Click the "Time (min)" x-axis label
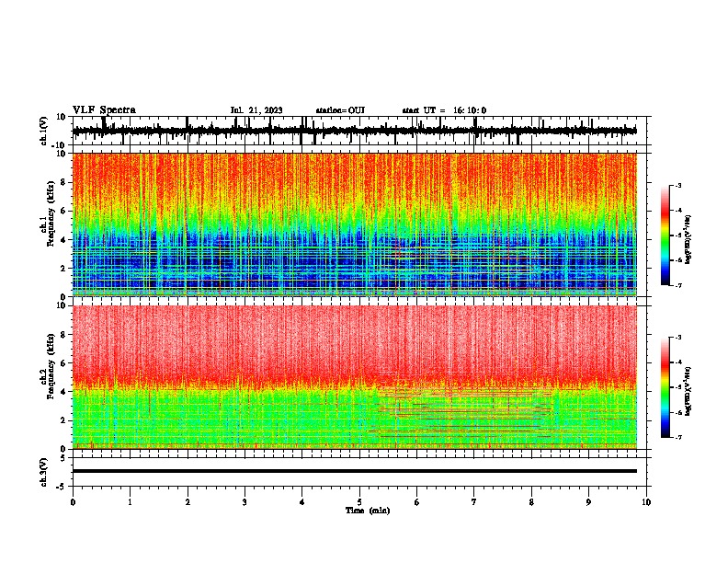Image resolution: width=728 pixels, height=563 pixels. tap(368, 511)
